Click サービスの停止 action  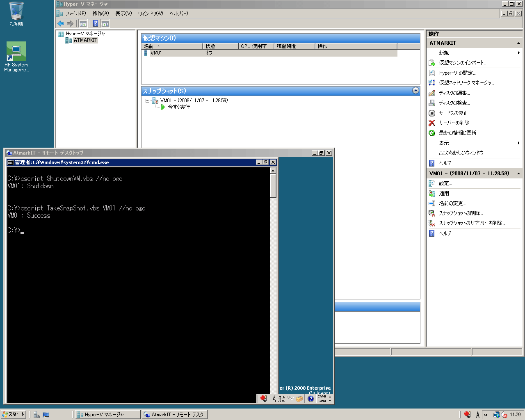453,113
